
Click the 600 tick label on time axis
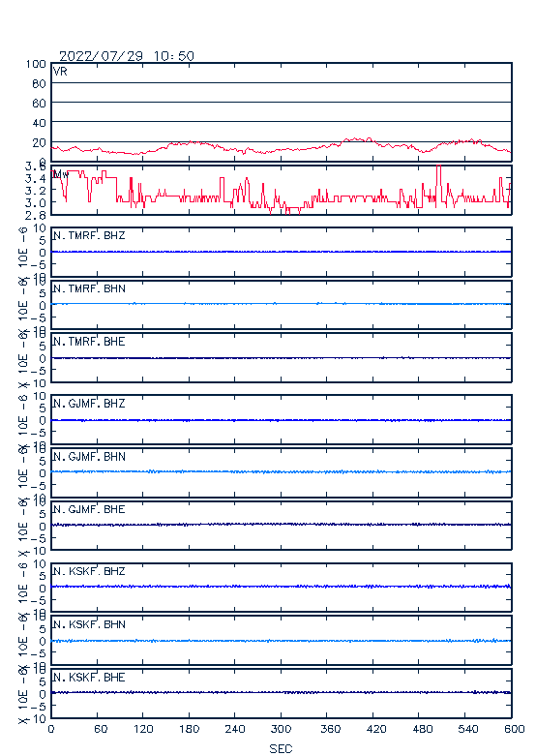[515, 729]
